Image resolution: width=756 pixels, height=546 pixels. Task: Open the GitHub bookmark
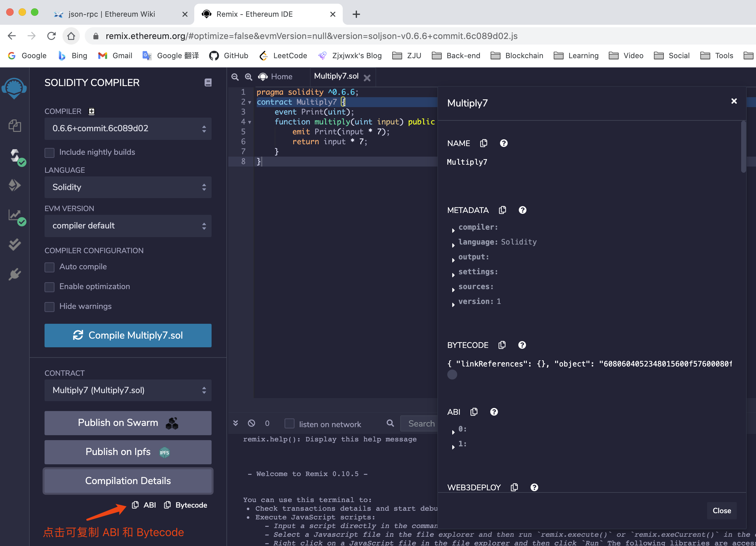pos(229,56)
